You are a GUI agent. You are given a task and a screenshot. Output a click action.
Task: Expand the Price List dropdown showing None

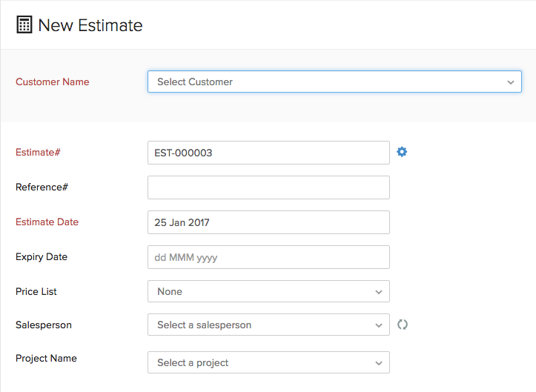tap(268, 291)
